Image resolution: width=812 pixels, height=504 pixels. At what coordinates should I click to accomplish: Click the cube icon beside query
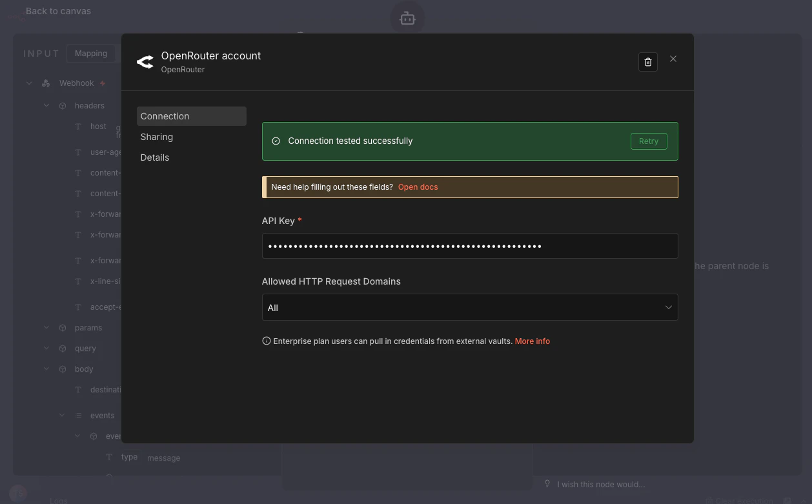point(63,348)
